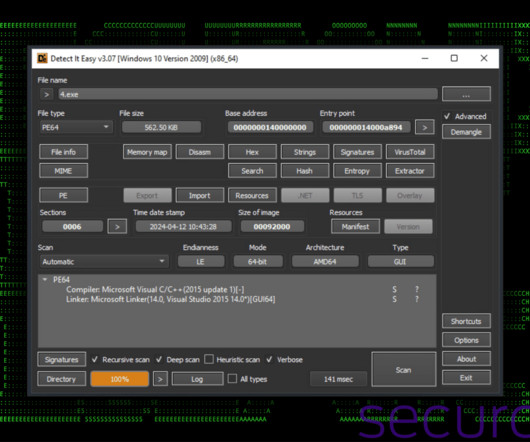This screenshot has width=530, height=442.
Task: Click the Signatures button in the top row
Action: (x=357, y=152)
